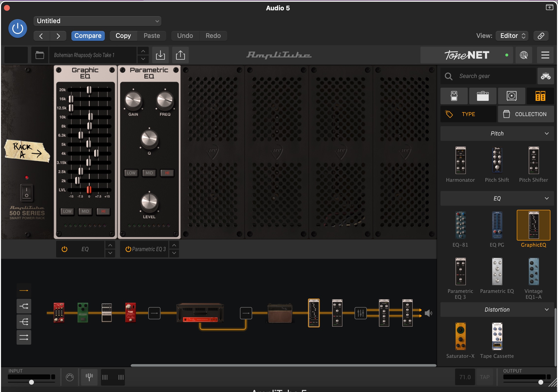
Task: Click the Redo button
Action: (213, 36)
